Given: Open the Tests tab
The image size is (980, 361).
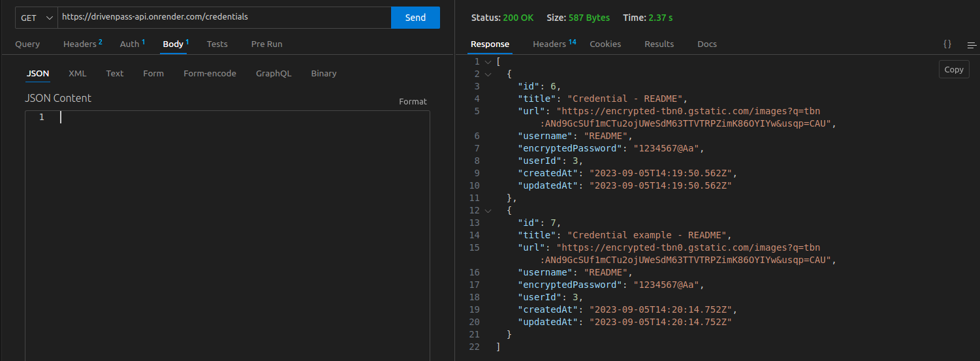Looking at the screenshot, I should 217,44.
